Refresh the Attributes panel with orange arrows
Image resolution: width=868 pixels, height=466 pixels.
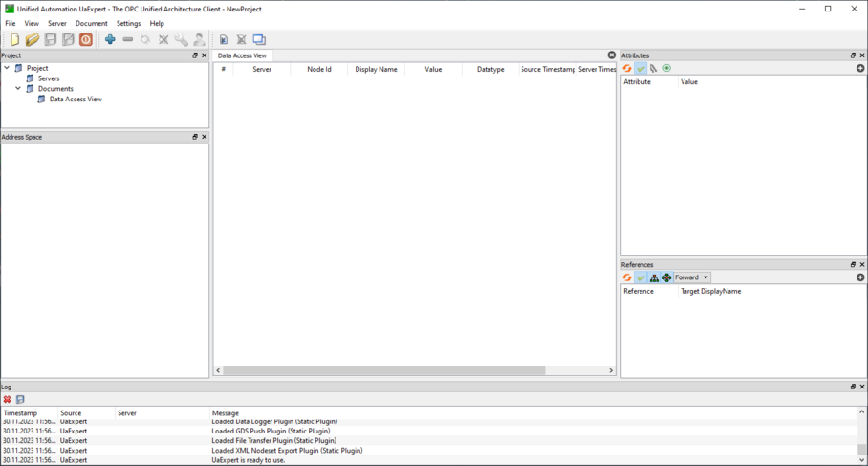(627, 69)
